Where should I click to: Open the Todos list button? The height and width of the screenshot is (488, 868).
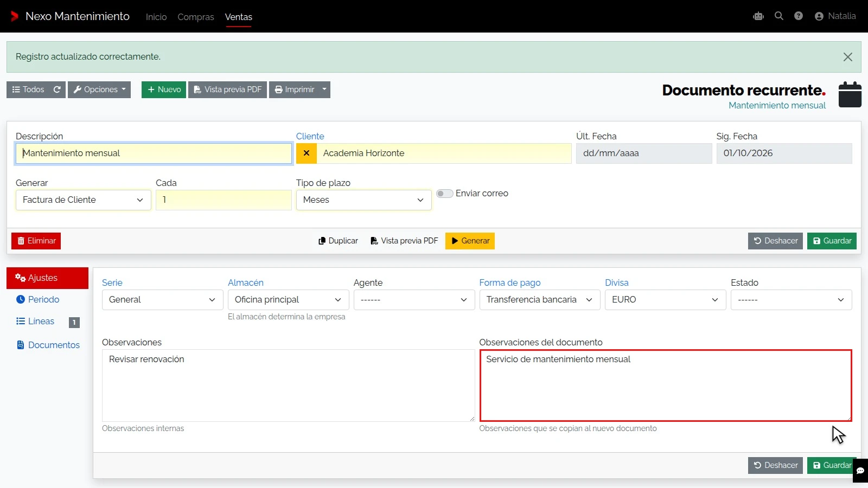click(28, 89)
